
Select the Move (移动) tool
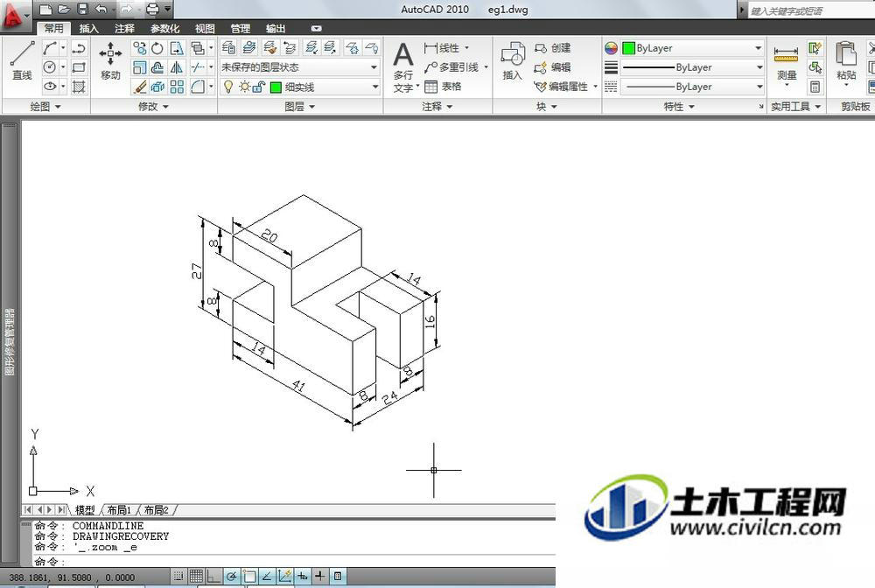point(110,60)
